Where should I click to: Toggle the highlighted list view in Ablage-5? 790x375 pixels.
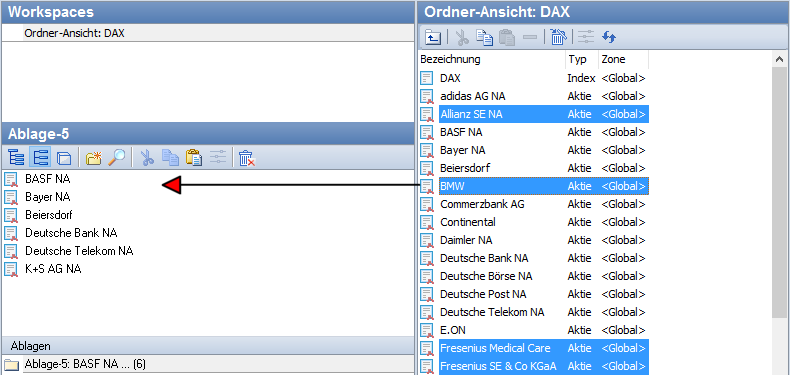coord(40,158)
